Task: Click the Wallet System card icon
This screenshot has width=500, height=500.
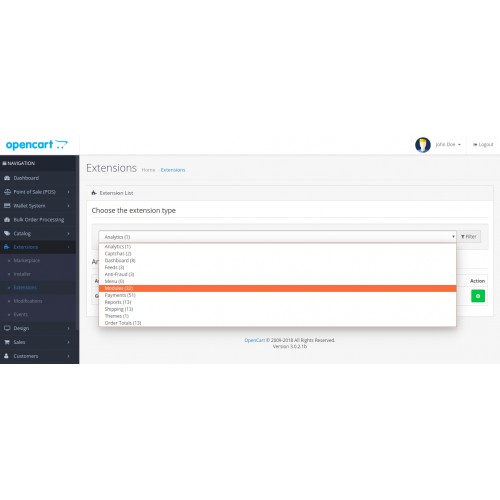Action: pos(7,206)
